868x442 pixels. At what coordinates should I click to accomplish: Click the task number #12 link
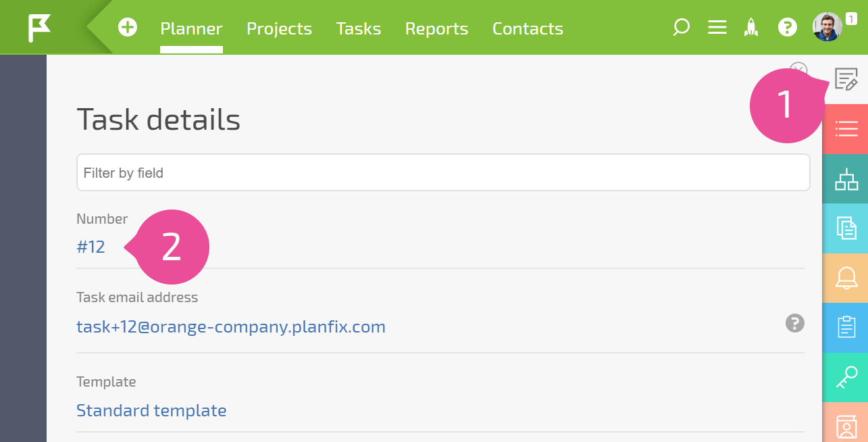point(91,247)
